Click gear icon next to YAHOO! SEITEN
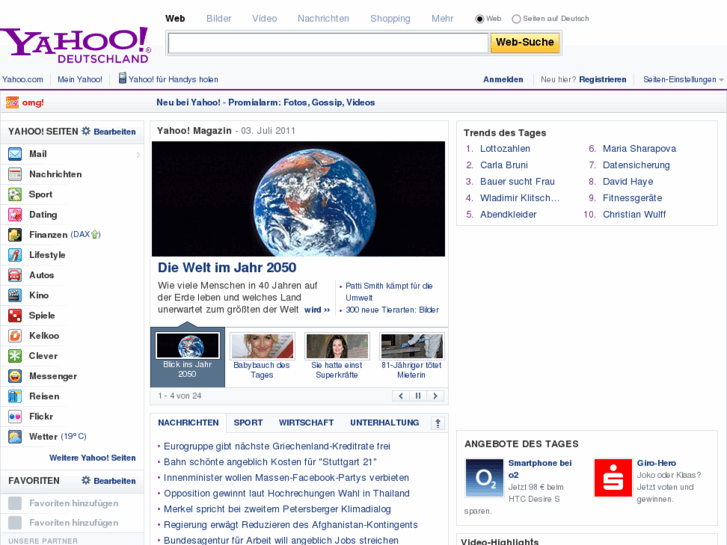This screenshot has height=545, width=727. [x=86, y=131]
